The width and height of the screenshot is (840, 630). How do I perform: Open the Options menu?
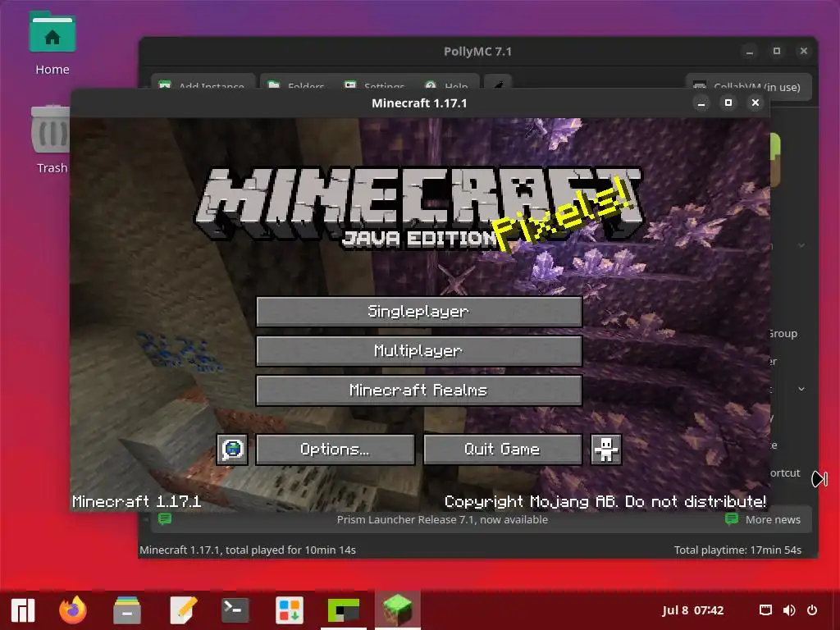335,449
